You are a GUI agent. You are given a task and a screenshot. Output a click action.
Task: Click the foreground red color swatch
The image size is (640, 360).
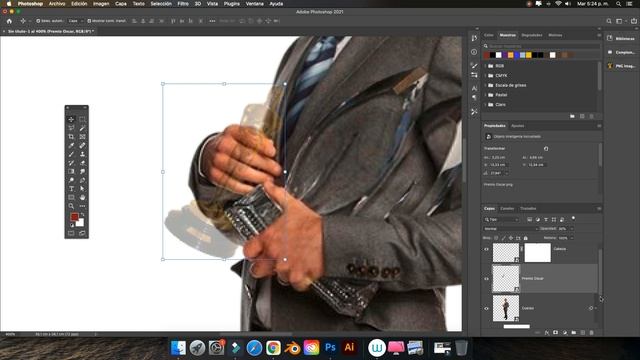(x=74, y=217)
